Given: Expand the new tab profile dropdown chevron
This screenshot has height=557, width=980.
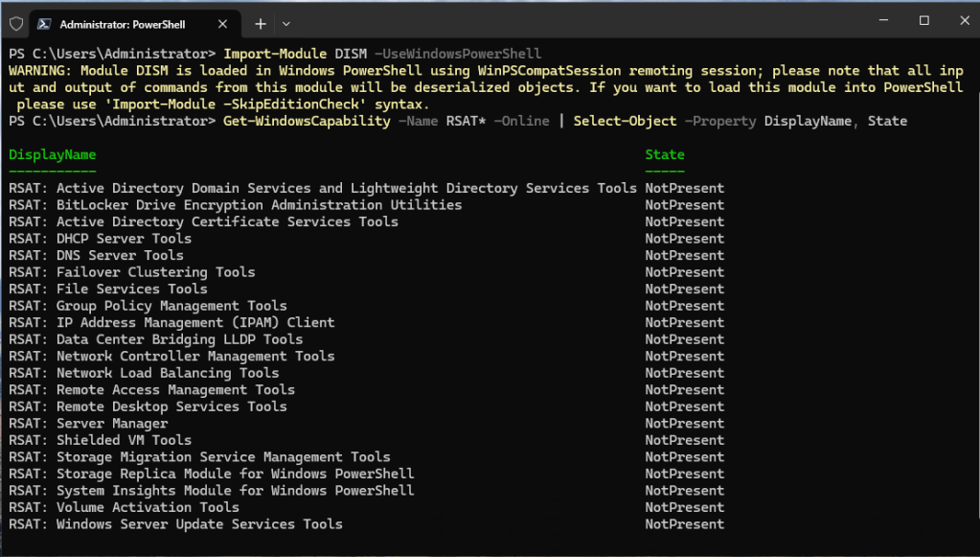Looking at the screenshot, I should [286, 22].
